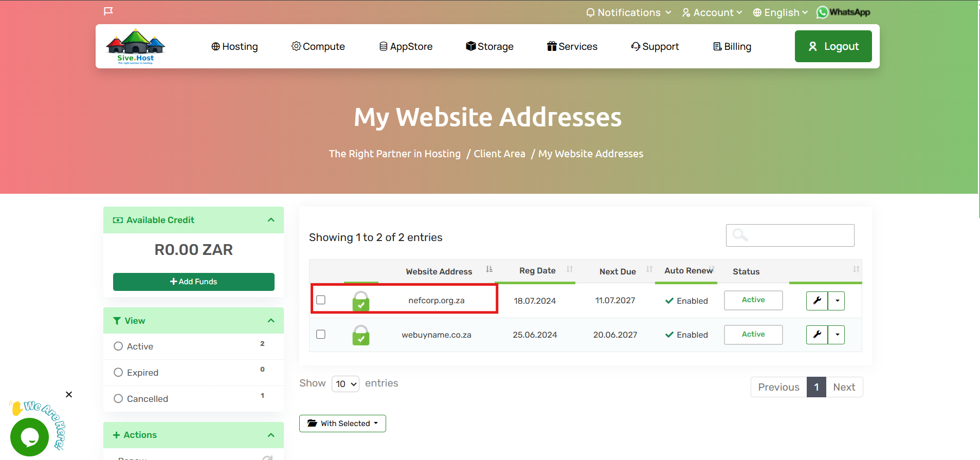
Task: Click Active status button for nefcorp.org.za
Action: 753,300
